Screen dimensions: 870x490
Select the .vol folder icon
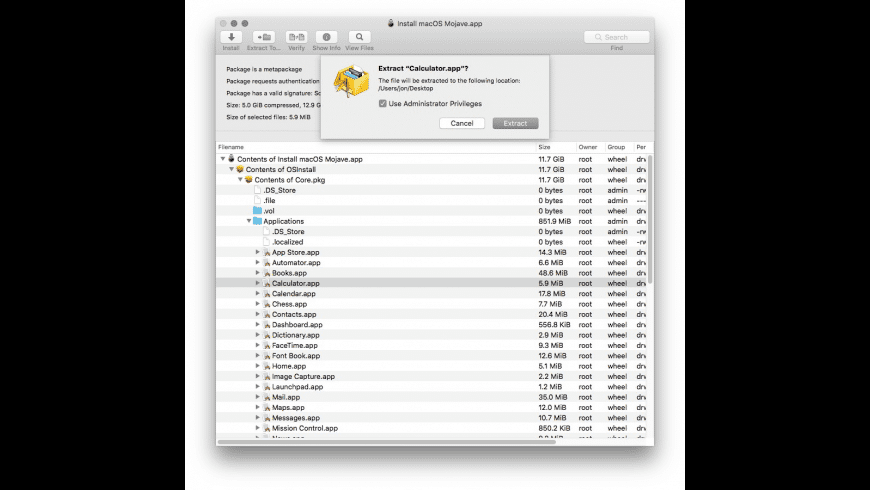[257, 211]
